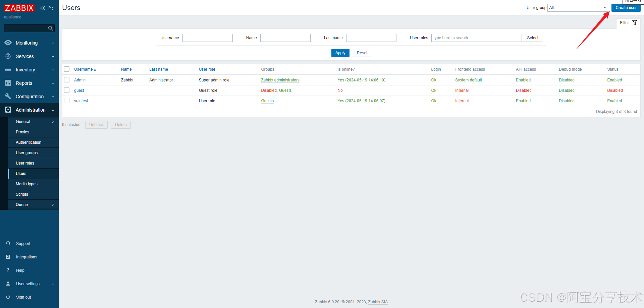Click the Select button for user roles
Screen dimensions: 644x308
click(532, 38)
